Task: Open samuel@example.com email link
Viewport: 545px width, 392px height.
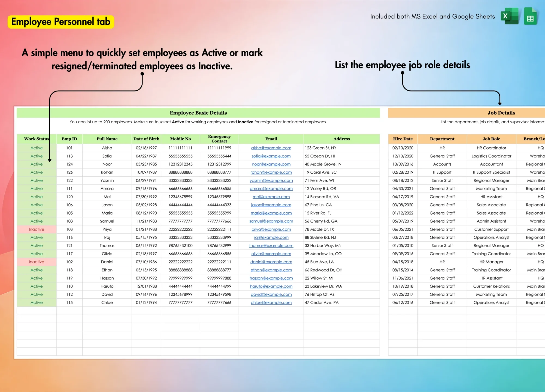Action: [x=271, y=221]
